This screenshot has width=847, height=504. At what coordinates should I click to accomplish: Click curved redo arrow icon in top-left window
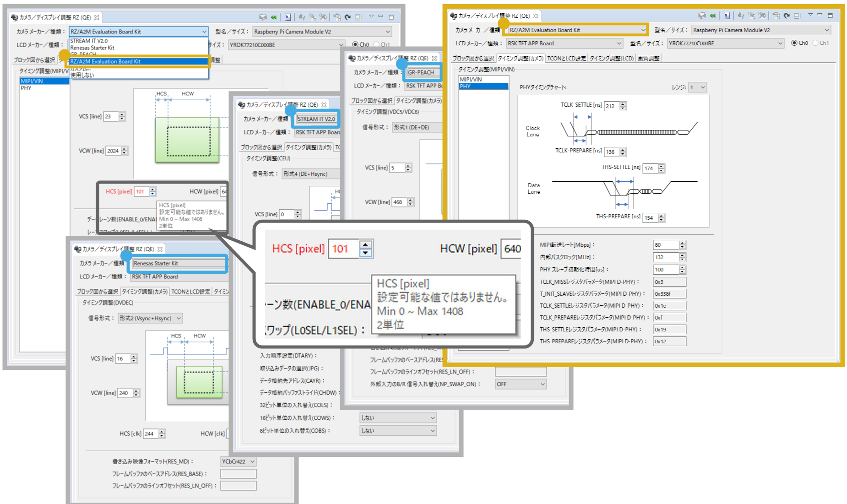[x=347, y=17]
